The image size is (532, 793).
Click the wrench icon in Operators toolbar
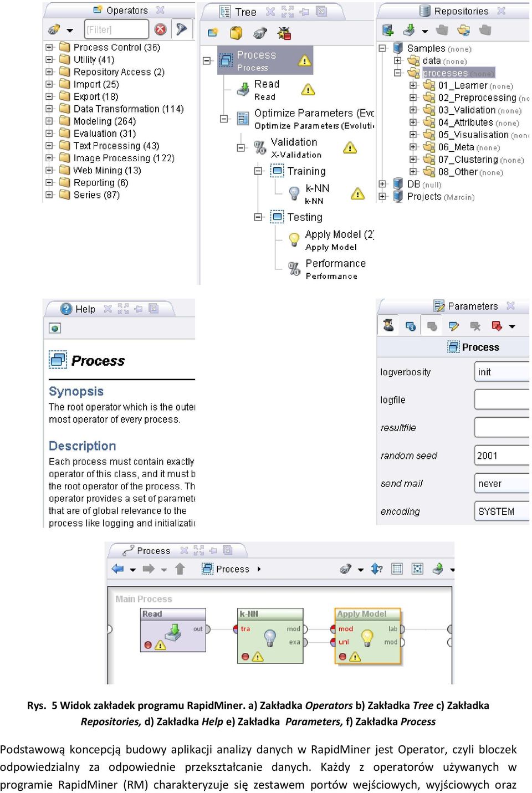coord(54,29)
